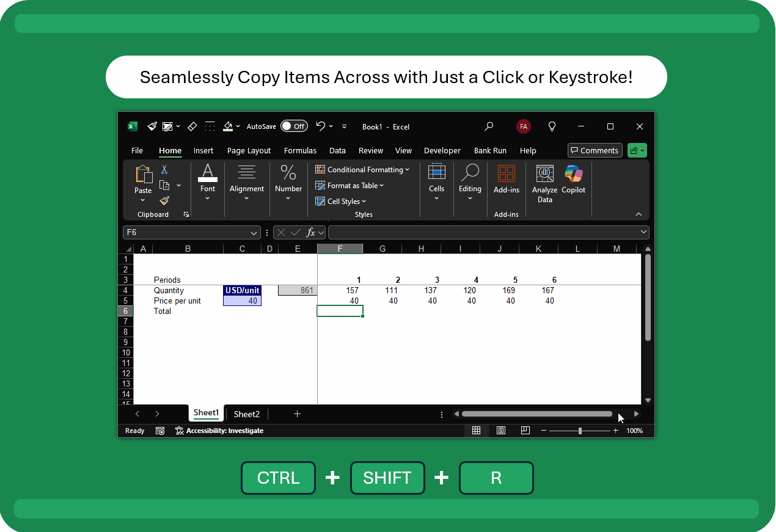
Task: Launch Copilot from the ribbon
Action: pyautogui.click(x=573, y=180)
